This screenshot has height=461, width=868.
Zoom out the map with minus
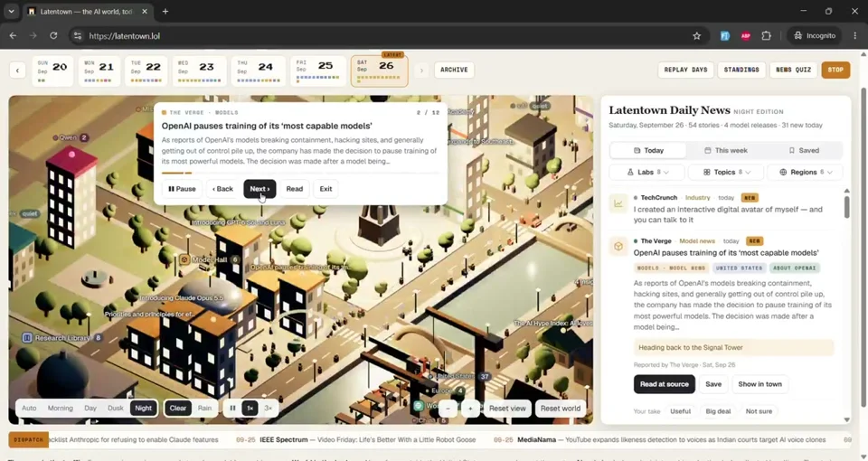tap(448, 409)
